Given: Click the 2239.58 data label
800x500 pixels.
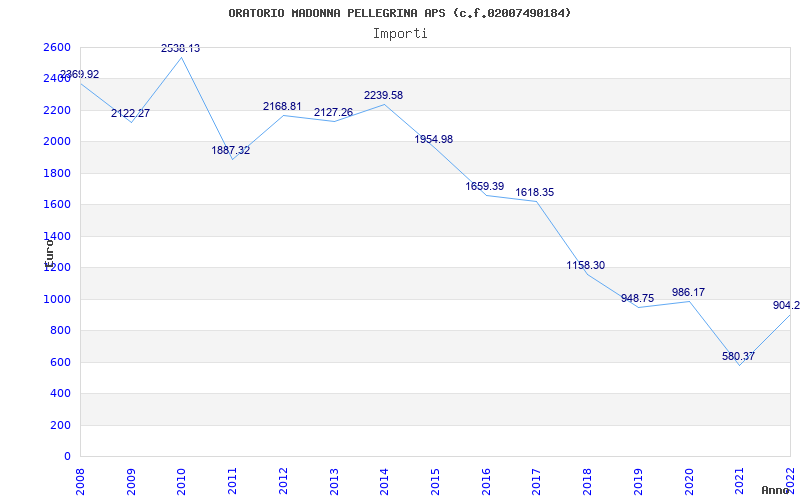Looking at the screenshot, I should click(x=383, y=95).
